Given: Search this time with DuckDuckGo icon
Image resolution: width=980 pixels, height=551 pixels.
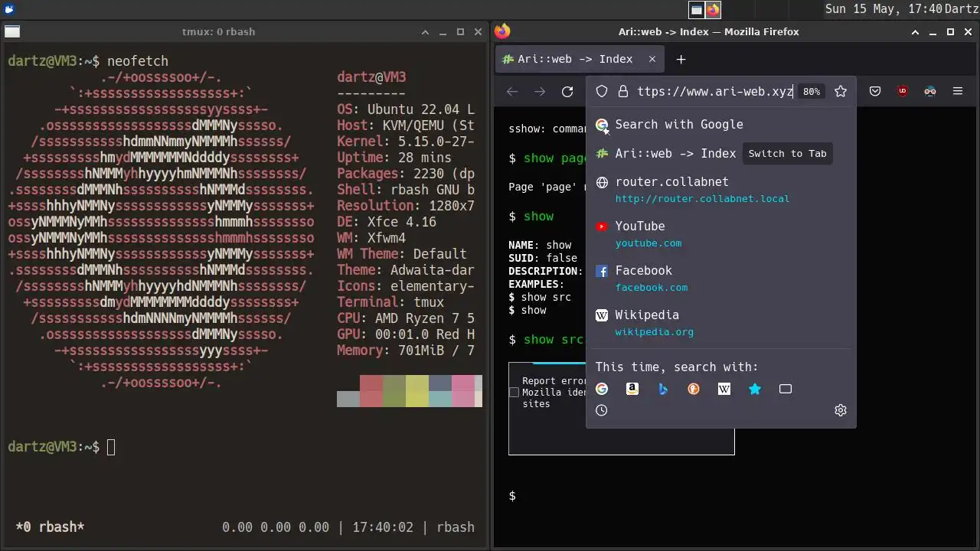Looking at the screenshot, I should [x=694, y=389].
